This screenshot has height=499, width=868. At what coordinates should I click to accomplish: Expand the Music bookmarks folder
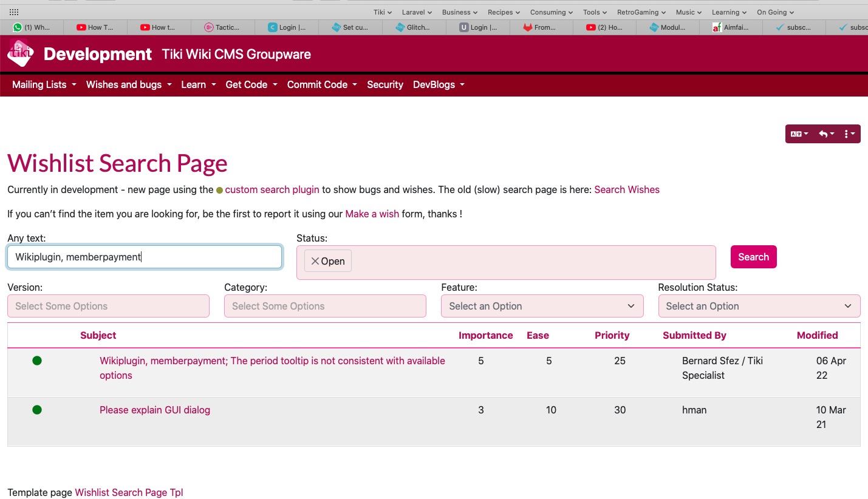(x=689, y=12)
